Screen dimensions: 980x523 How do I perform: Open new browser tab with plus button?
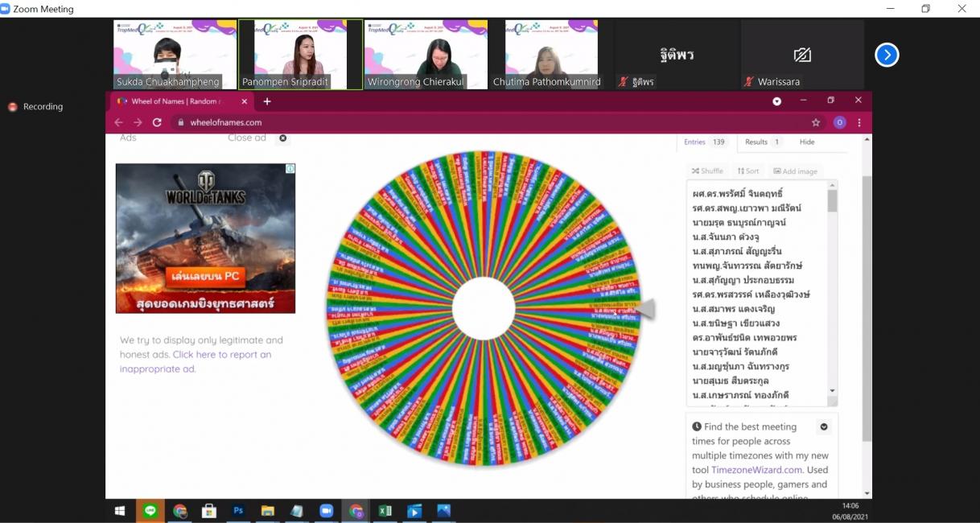pos(267,101)
